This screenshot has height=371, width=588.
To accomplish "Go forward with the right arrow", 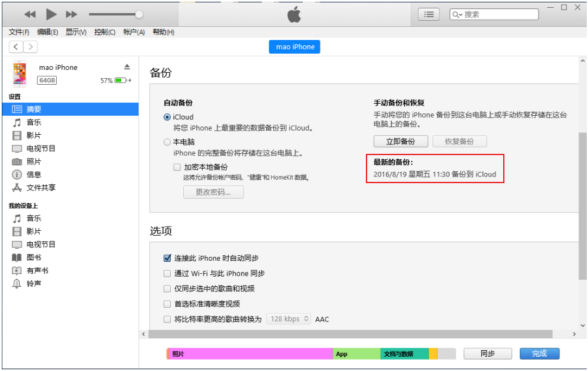I will click(x=30, y=47).
